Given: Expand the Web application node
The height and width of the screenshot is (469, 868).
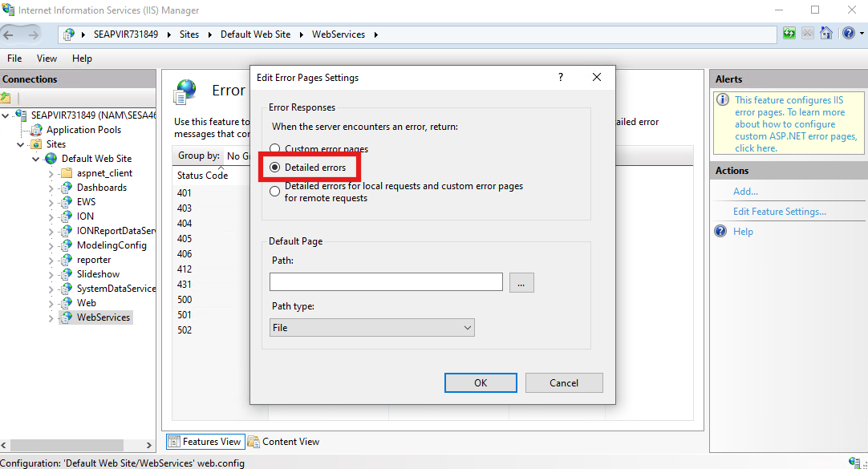Looking at the screenshot, I should pyautogui.click(x=51, y=303).
